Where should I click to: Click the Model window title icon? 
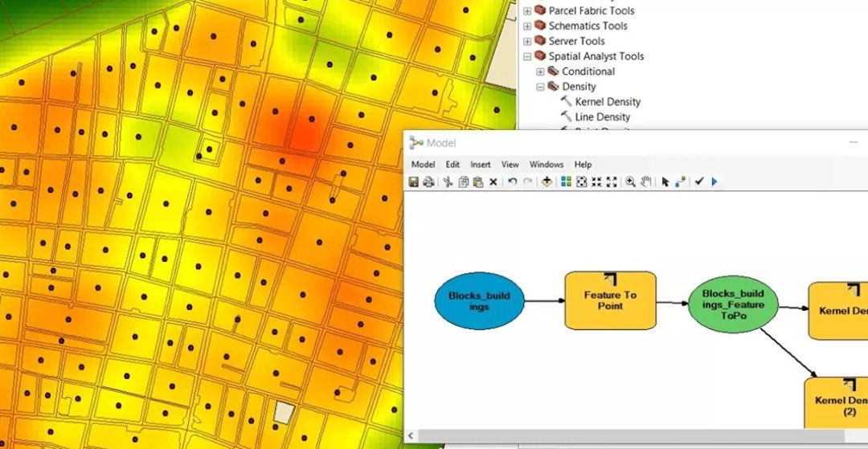coord(416,143)
